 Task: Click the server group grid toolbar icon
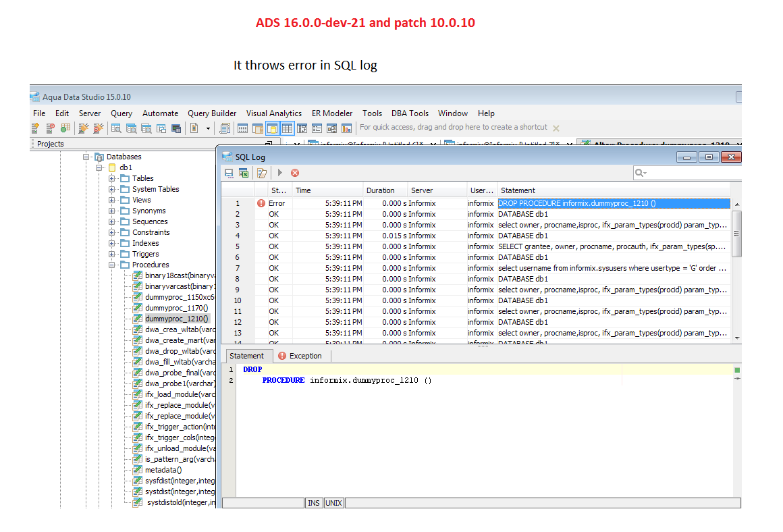point(65,128)
